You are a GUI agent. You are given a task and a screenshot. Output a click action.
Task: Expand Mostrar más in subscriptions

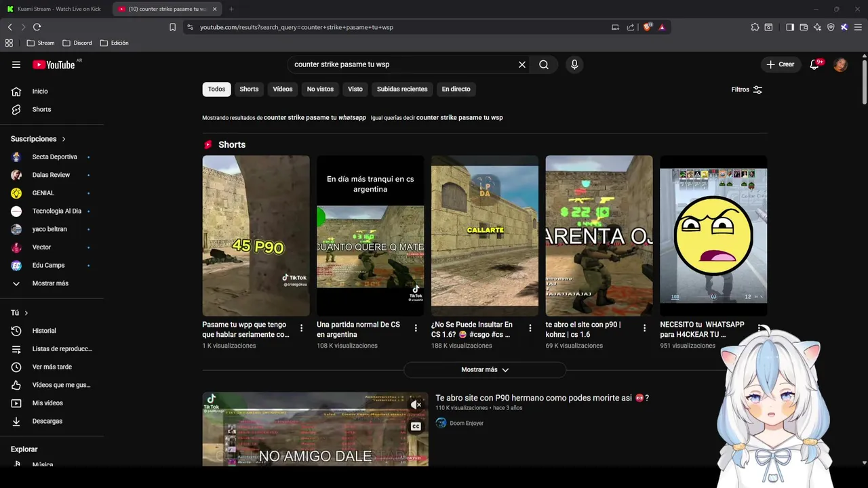coord(52,283)
